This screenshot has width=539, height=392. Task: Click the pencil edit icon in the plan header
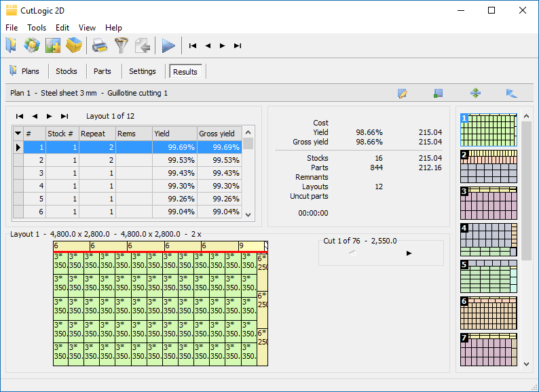(402, 93)
